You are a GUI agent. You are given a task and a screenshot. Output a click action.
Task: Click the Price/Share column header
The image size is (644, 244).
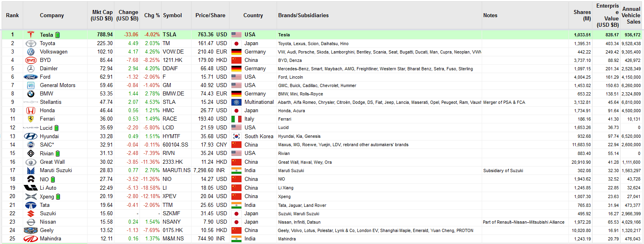pos(210,15)
